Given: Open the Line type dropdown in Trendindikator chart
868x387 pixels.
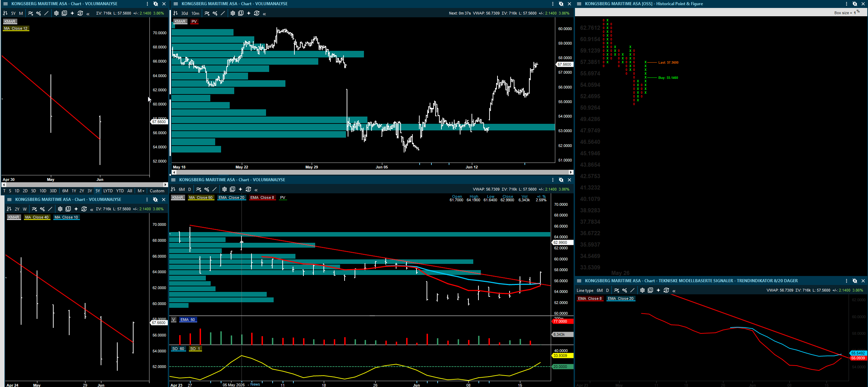Looking at the screenshot, I should (x=585, y=290).
